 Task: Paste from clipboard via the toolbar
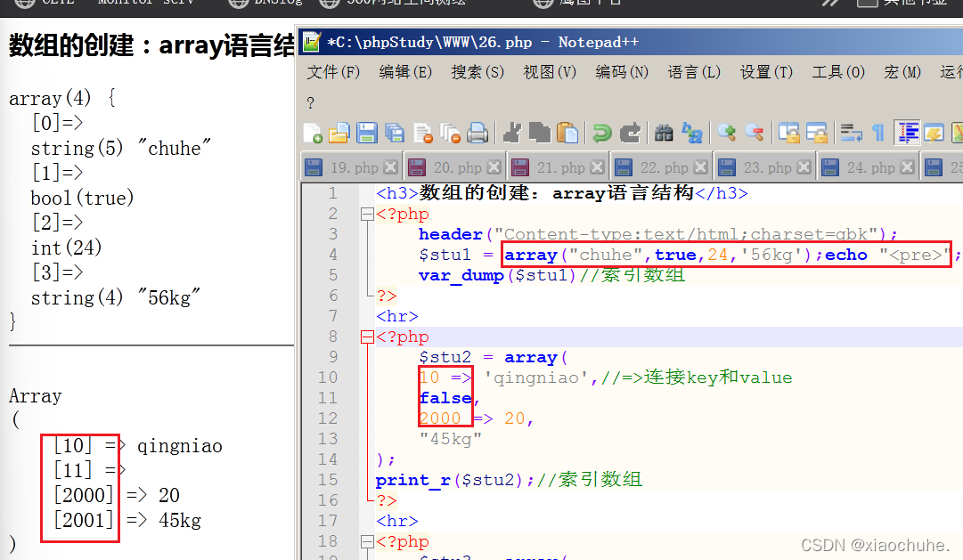click(567, 133)
